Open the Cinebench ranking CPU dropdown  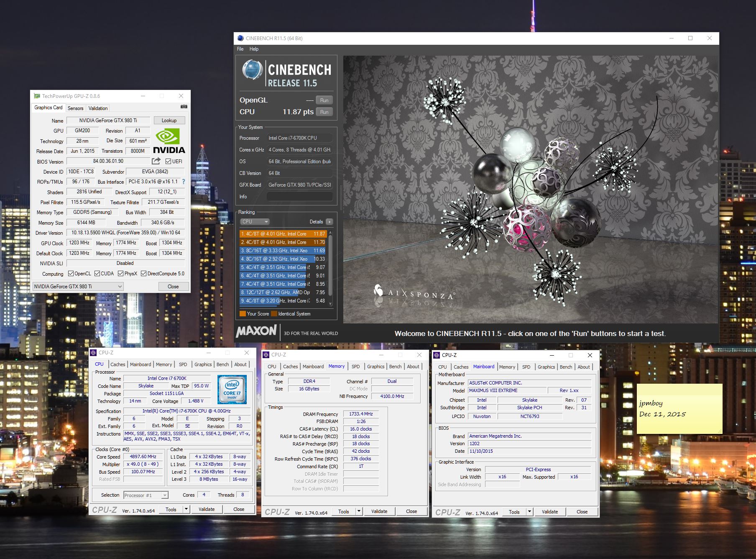(255, 222)
